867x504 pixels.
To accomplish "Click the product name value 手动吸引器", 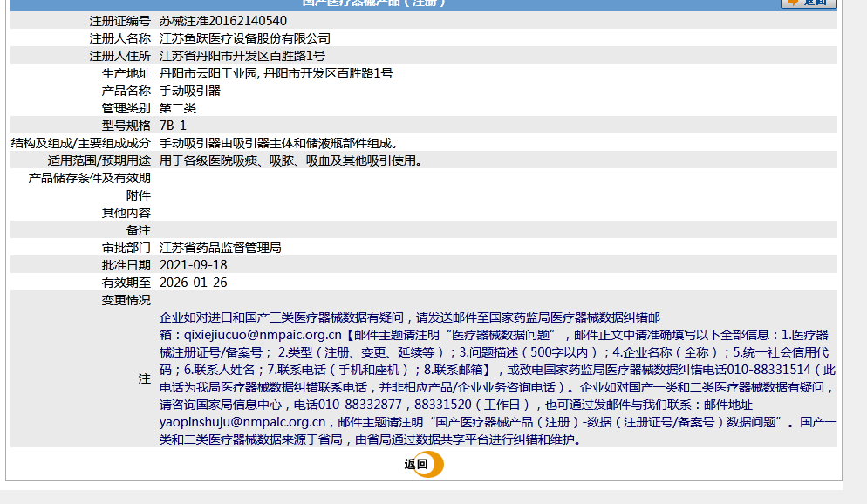I will 189,91.
